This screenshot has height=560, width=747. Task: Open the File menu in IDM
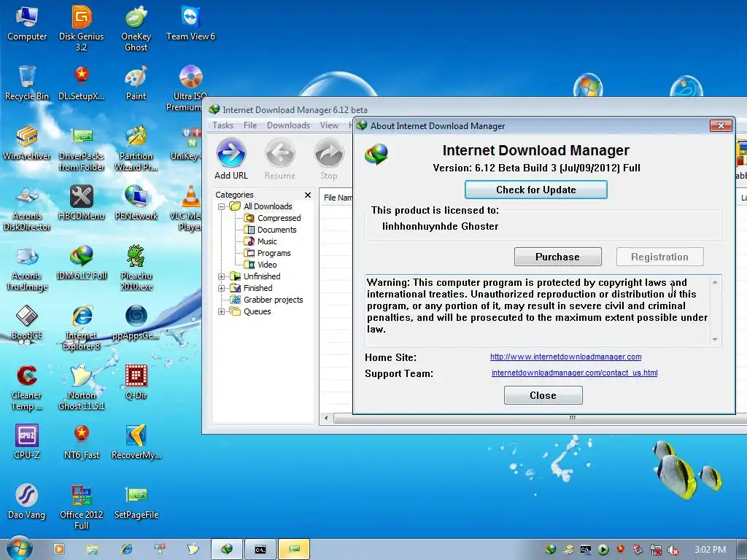pyautogui.click(x=250, y=125)
